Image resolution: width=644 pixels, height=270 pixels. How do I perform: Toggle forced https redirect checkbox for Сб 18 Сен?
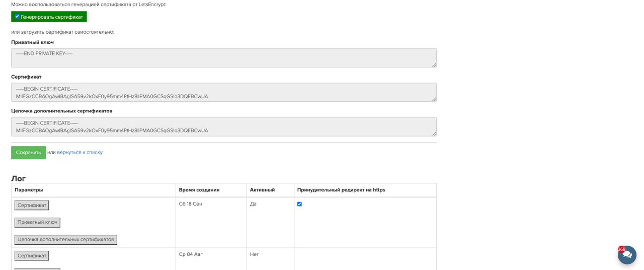pos(299,204)
